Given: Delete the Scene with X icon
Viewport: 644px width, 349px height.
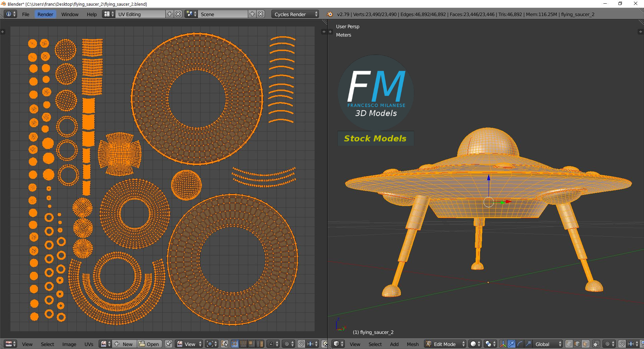Looking at the screenshot, I should pyautogui.click(x=261, y=14).
